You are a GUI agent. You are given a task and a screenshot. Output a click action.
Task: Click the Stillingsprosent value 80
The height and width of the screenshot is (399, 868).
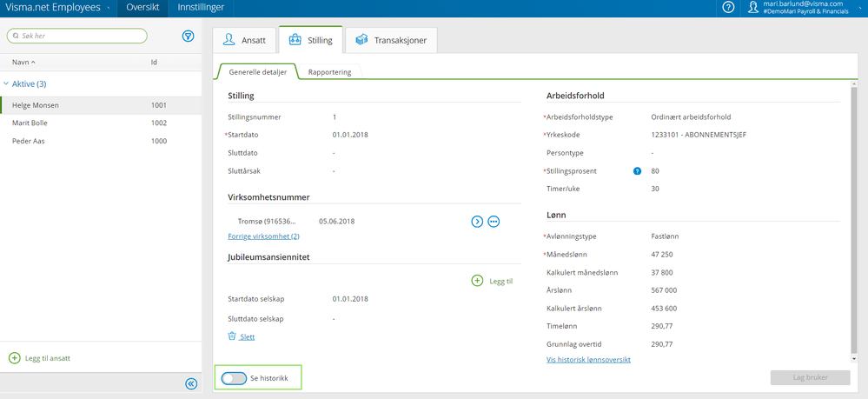pos(655,170)
